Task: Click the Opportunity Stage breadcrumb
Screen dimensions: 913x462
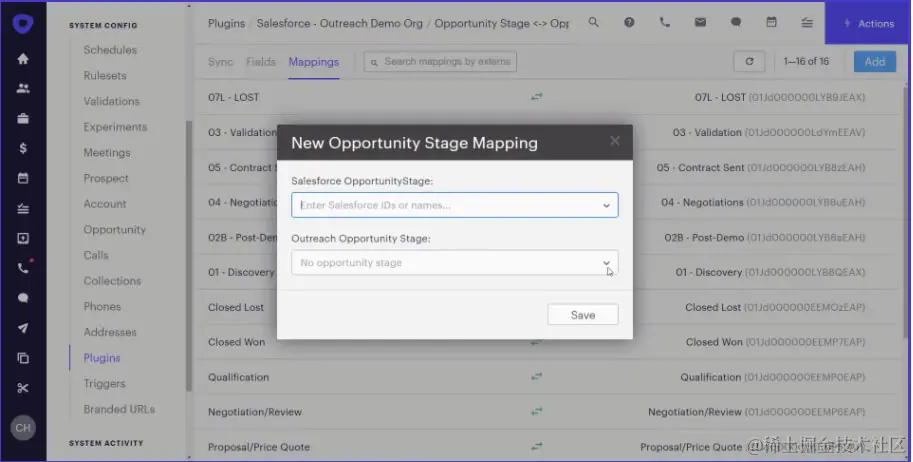Action: (502, 23)
